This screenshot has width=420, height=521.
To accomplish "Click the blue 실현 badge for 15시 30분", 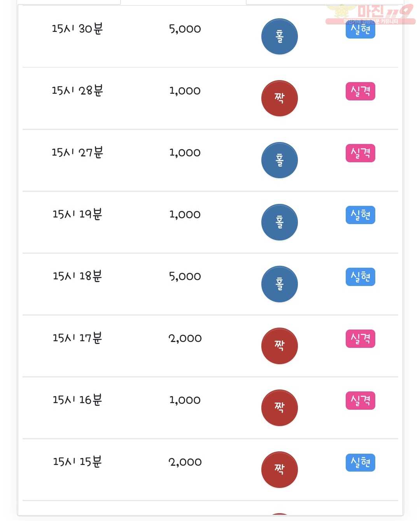I will click(x=360, y=30).
